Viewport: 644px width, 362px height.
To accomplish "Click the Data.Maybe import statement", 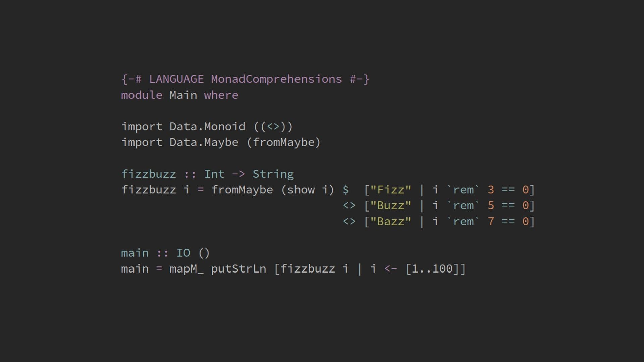I will 220,142.
